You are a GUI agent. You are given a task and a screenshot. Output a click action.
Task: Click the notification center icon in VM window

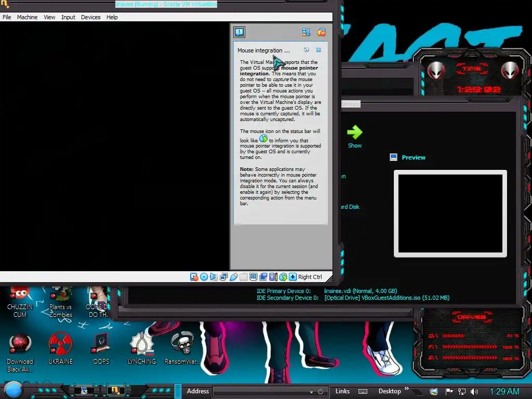tap(239, 32)
